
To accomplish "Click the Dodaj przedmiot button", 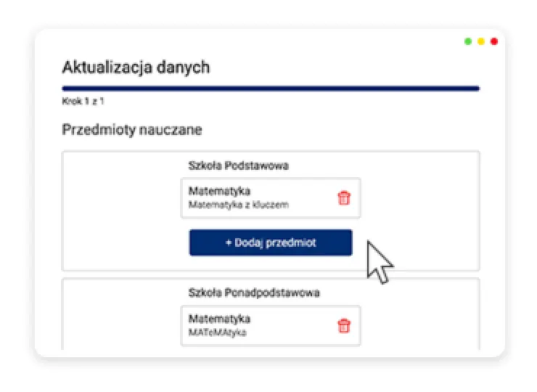I will pos(271,242).
